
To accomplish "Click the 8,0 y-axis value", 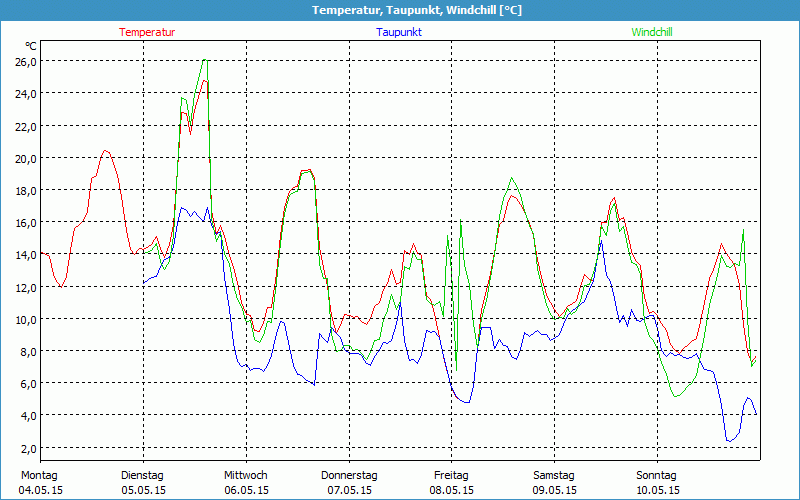I will click(28, 352).
